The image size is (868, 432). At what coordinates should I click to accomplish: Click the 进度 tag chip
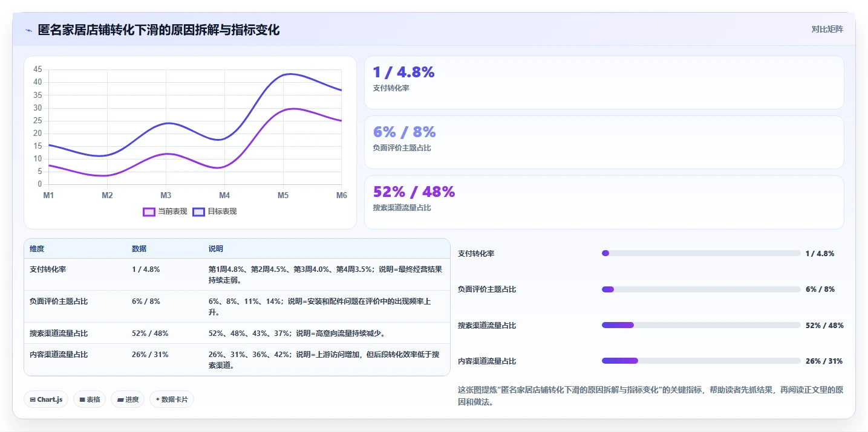tap(128, 399)
